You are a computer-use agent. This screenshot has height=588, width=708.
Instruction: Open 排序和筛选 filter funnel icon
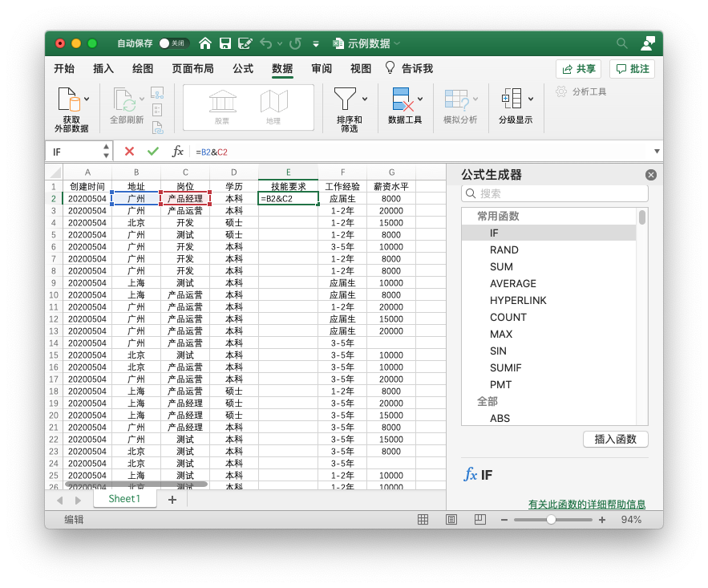tap(345, 99)
